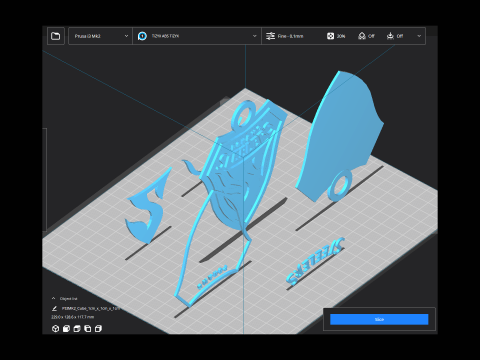Click the build plate adhesion Off icon
Screen dimensions: 480x360
coord(390,36)
